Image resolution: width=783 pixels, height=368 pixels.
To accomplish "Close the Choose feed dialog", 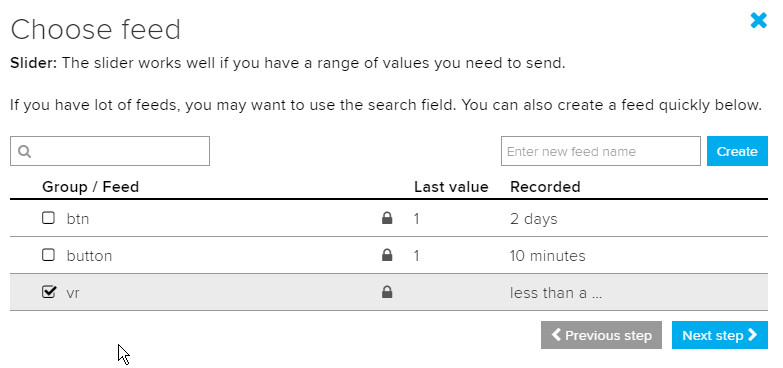I will 758,20.
